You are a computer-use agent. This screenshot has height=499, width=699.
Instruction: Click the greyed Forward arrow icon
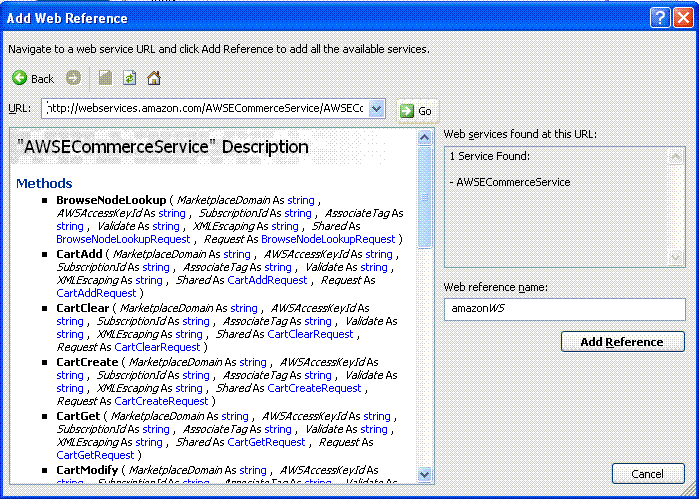[x=73, y=78]
